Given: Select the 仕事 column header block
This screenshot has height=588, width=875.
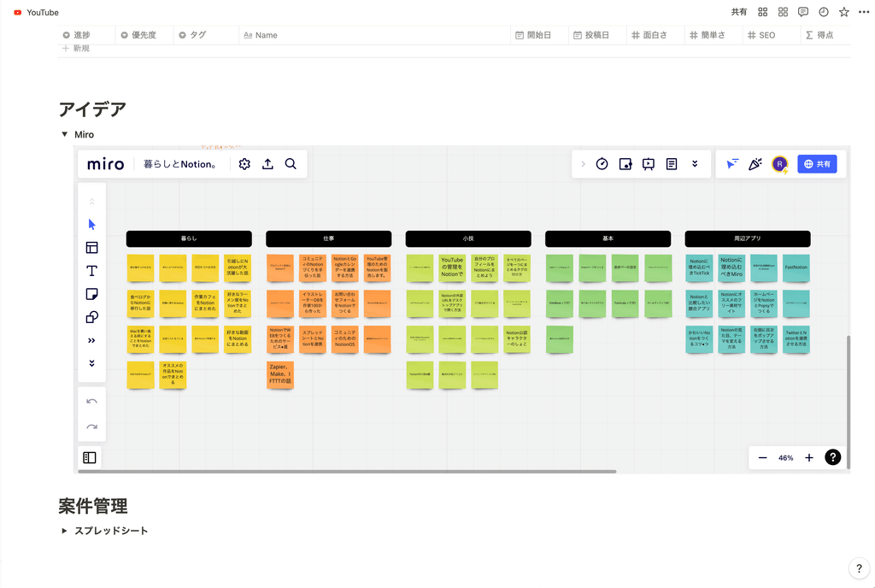Looking at the screenshot, I should pos(329,238).
